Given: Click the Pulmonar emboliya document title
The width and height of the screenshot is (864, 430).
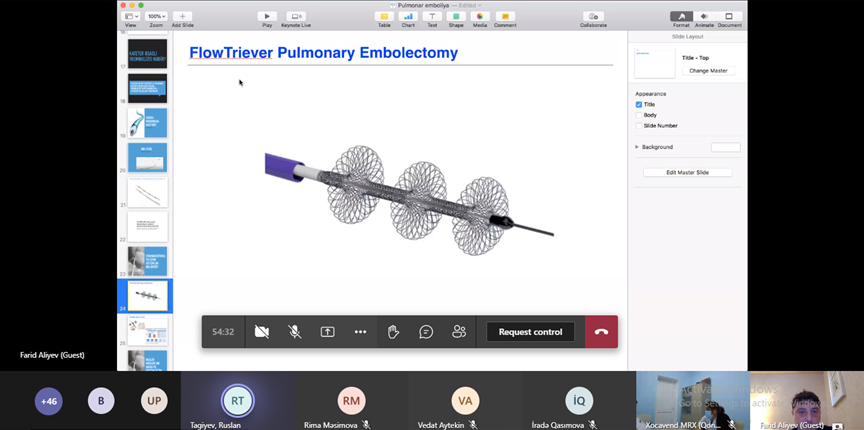Looking at the screenshot, I should click(423, 5).
